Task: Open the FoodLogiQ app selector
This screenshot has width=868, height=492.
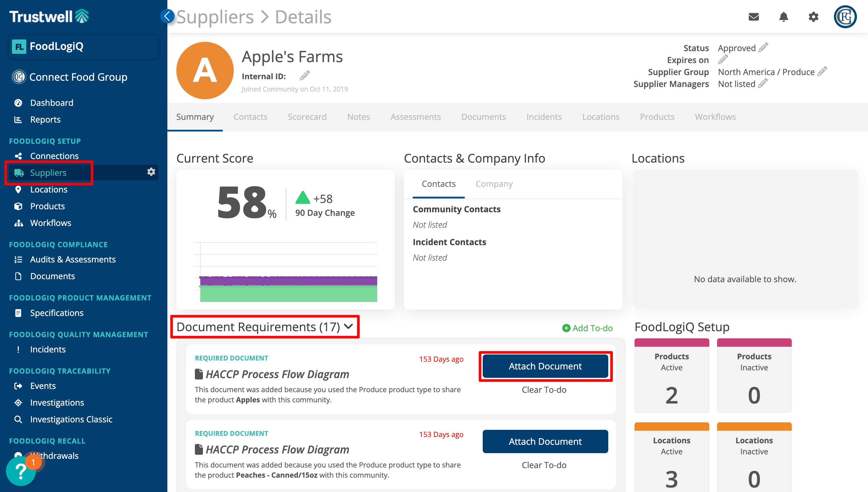Action: [83, 46]
